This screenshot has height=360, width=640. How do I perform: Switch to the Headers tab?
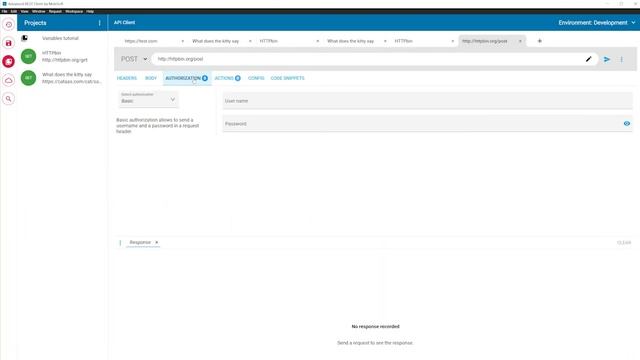127,78
